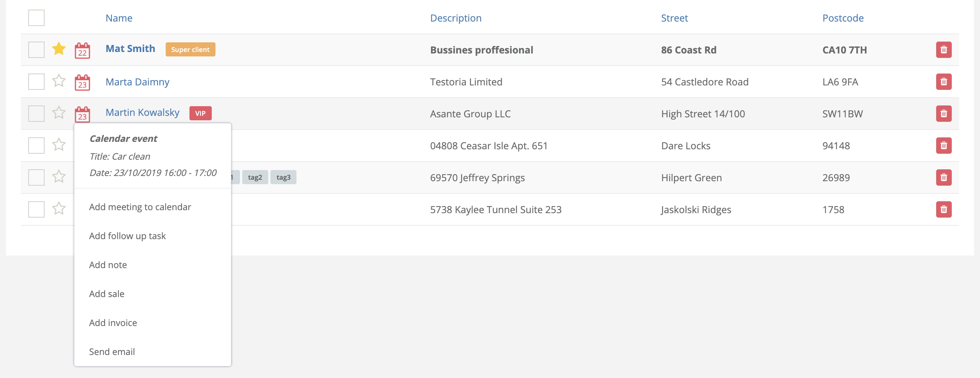
Task: Click 54 Castledore Road street cell
Action: click(705, 82)
